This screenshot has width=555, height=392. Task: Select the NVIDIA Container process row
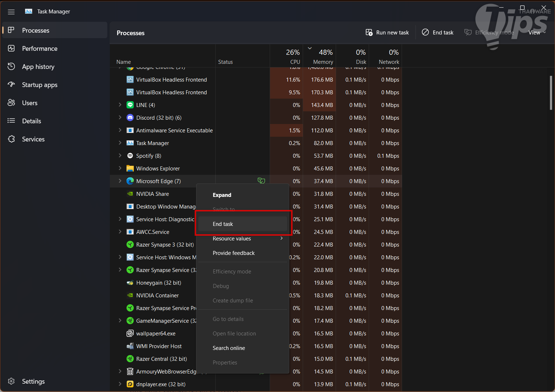(256, 295)
